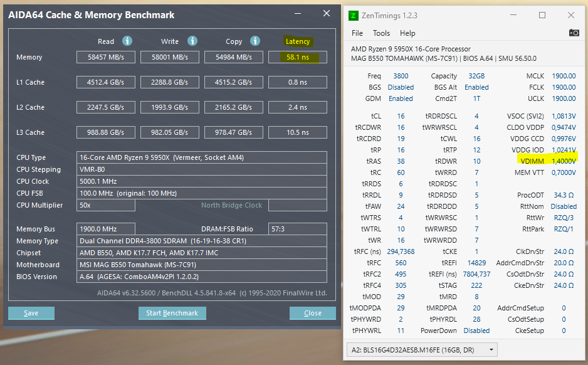588x365 pixels.
Task: Click the ZenTimings screenshot camera icon
Action: (574, 33)
